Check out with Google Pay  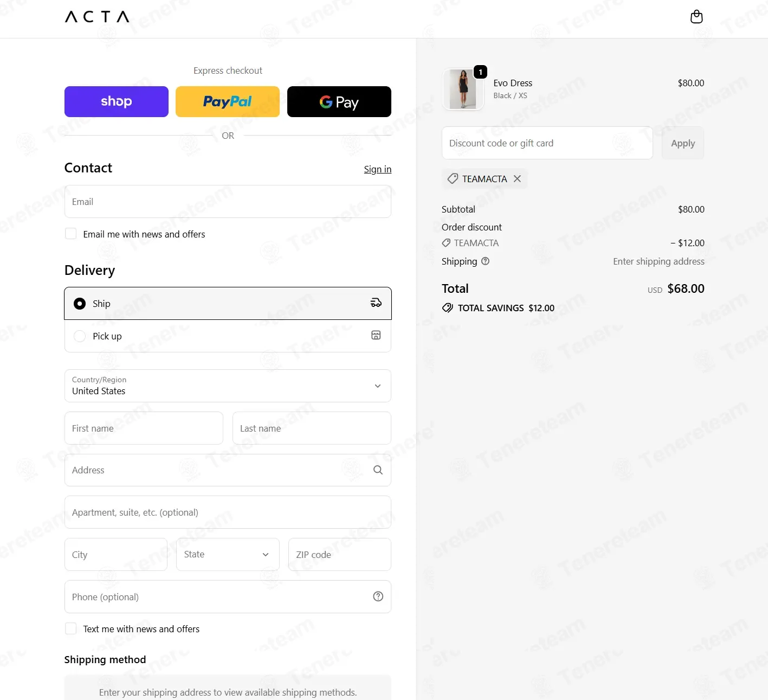pyautogui.click(x=339, y=101)
